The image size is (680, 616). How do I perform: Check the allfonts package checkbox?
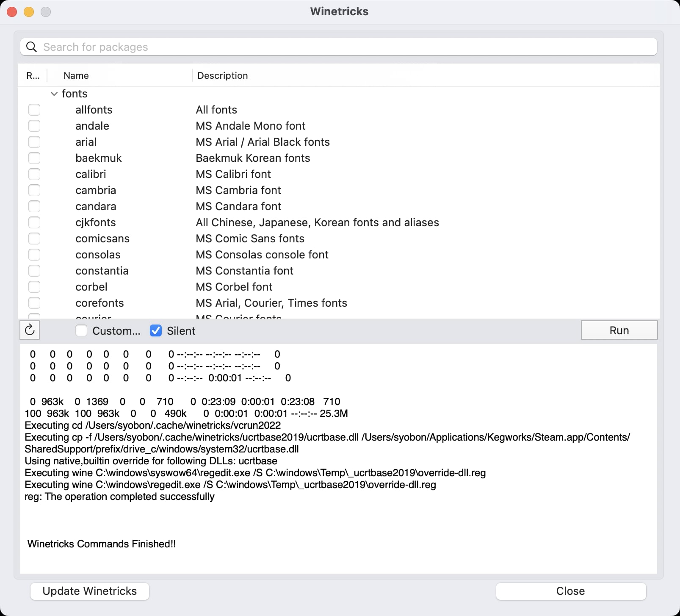[x=34, y=110]
